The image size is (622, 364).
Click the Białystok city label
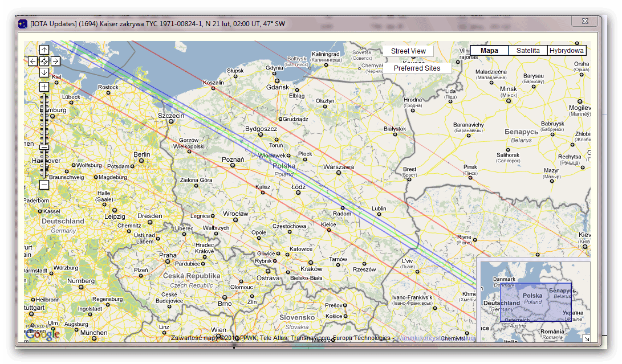click(395, 129)
